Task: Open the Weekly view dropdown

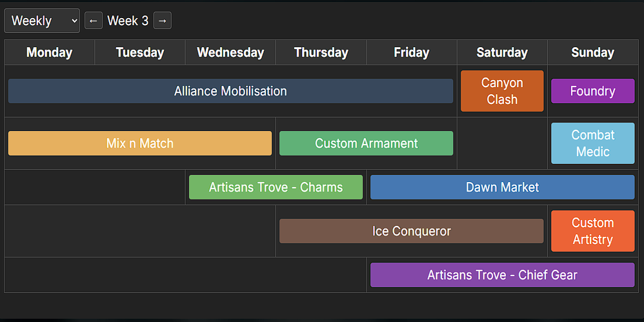Action: pyautogui.click(x=42, y=21)
